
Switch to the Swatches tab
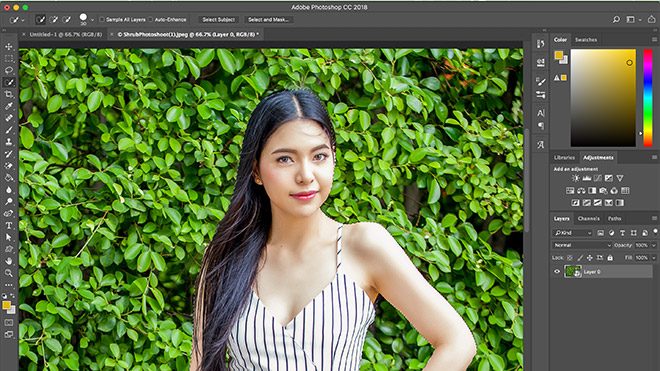pos(586,40)
